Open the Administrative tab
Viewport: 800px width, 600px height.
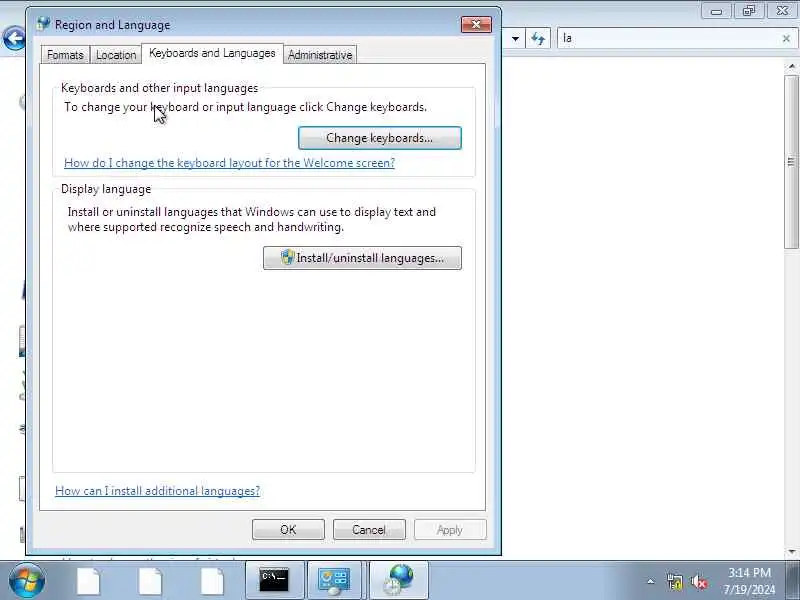coord(320,55)
